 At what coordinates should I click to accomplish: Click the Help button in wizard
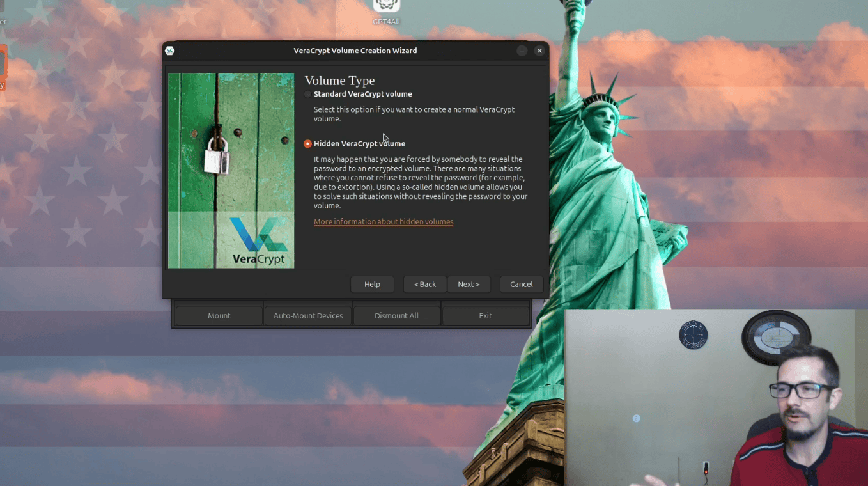point(372,285)
